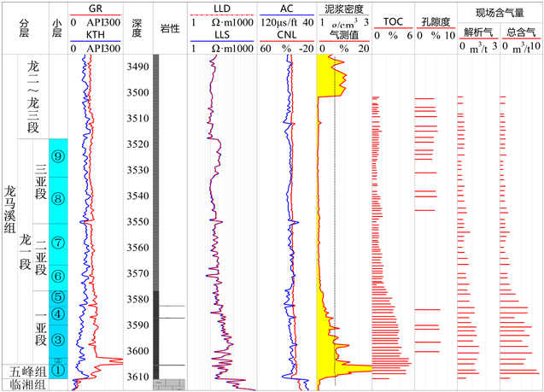This screenshot has width=544, height=392.
Task: Click the circled number ⑨ sublayer cell
Action: coord(58,156)
